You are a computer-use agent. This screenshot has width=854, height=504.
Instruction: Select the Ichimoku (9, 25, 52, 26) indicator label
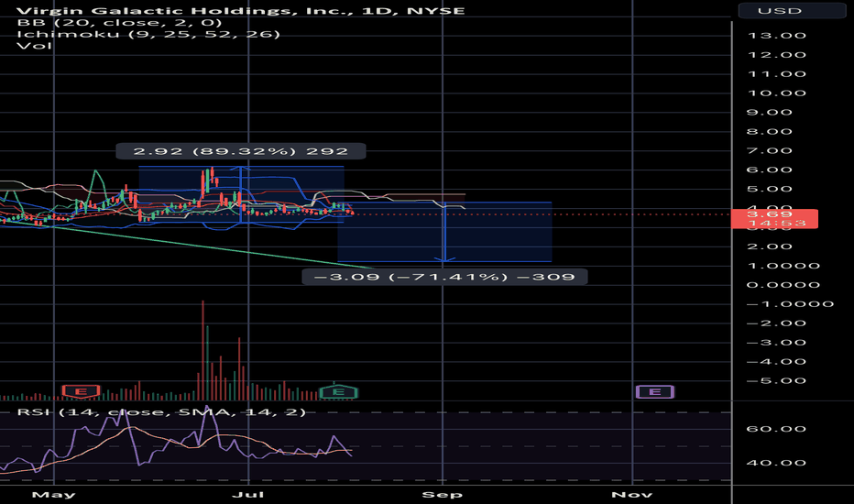(148, 34)
